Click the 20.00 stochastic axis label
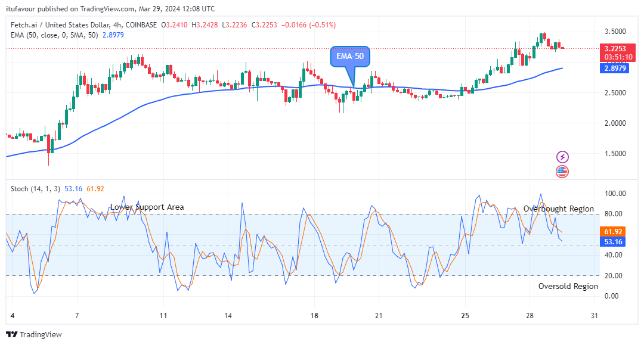Image resolution: width=644 pixels, height=345 pixels. 613,276
